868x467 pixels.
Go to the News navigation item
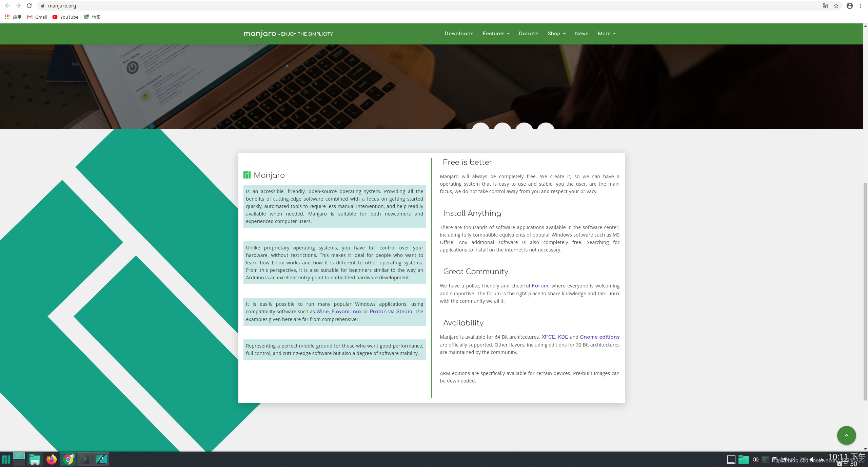[581, 34]
